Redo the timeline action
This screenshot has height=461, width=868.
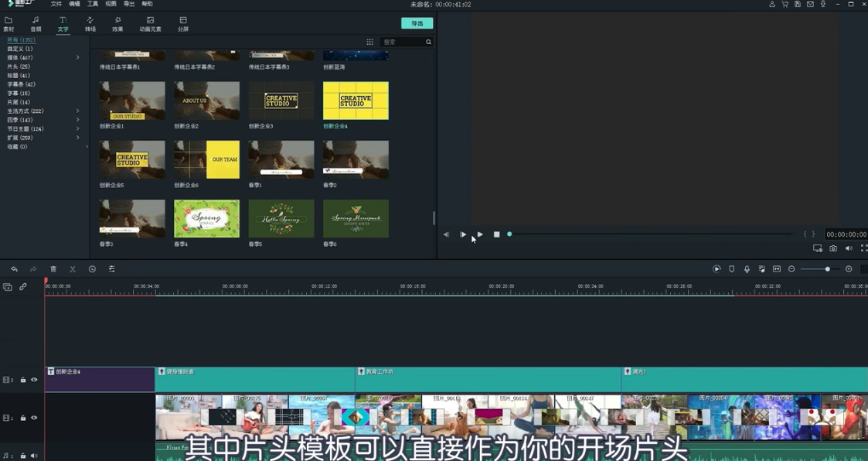pyautogui.click(x=33, y=268)
